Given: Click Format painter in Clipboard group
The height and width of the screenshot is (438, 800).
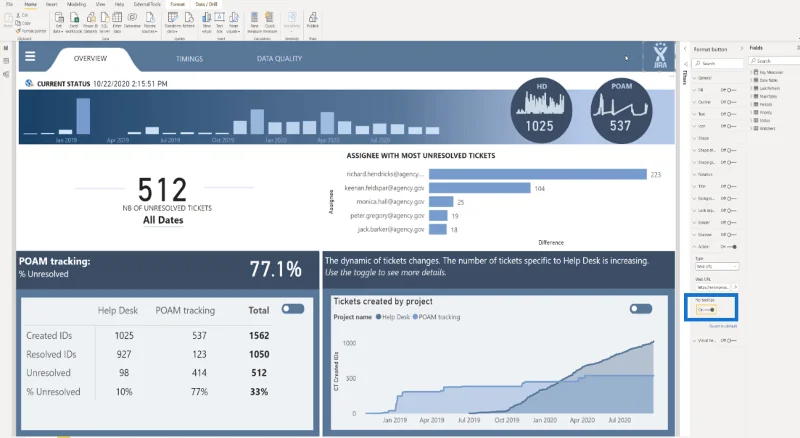Looking at the screenshot, I should pos(32,31).
